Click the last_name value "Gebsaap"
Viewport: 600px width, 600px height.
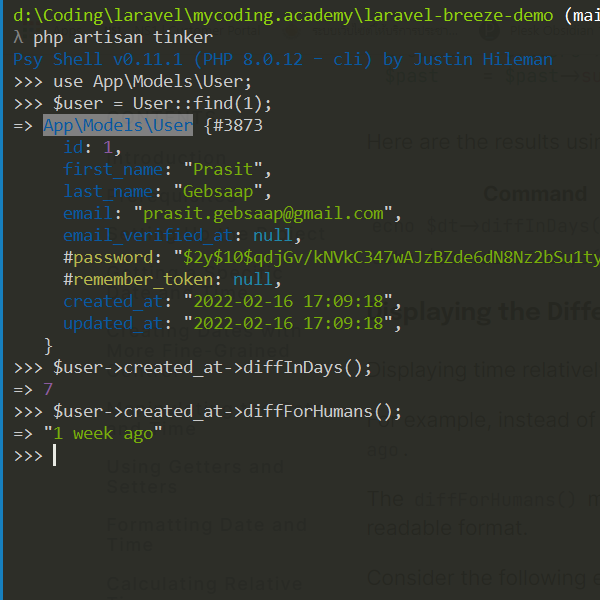218,192
